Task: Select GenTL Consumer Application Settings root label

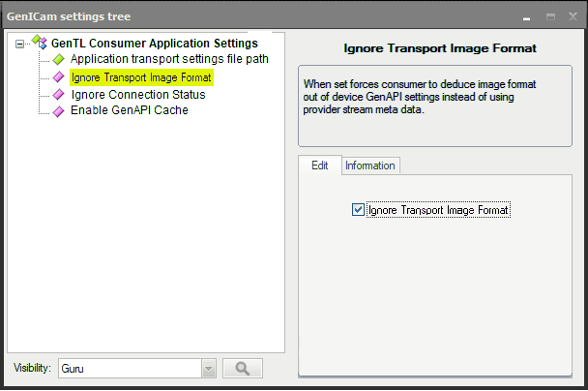Action: 155,44
